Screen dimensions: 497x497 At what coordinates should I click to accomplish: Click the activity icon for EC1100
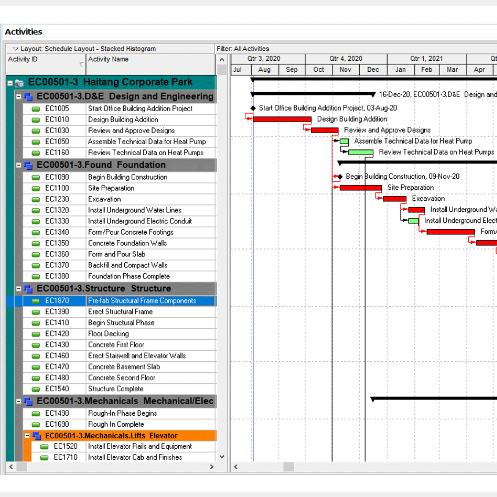(x=36, y=189)
